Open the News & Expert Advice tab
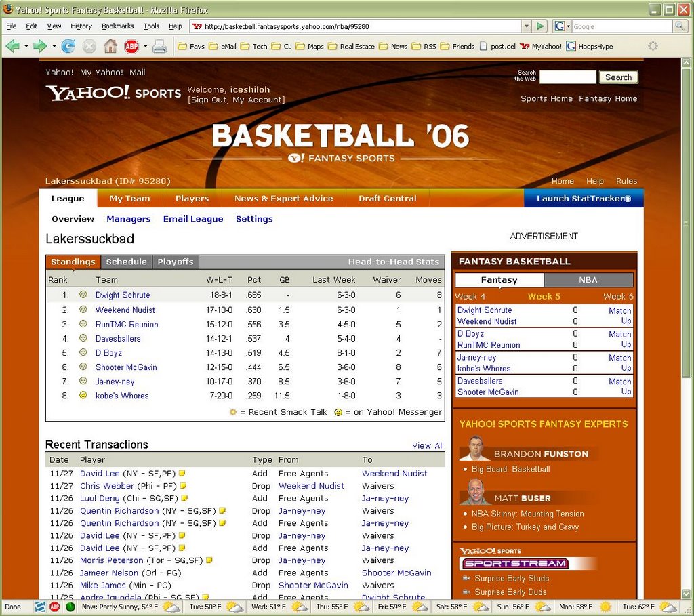The width and height of the screenshot is (694, 616). click(x=284, y=199)
